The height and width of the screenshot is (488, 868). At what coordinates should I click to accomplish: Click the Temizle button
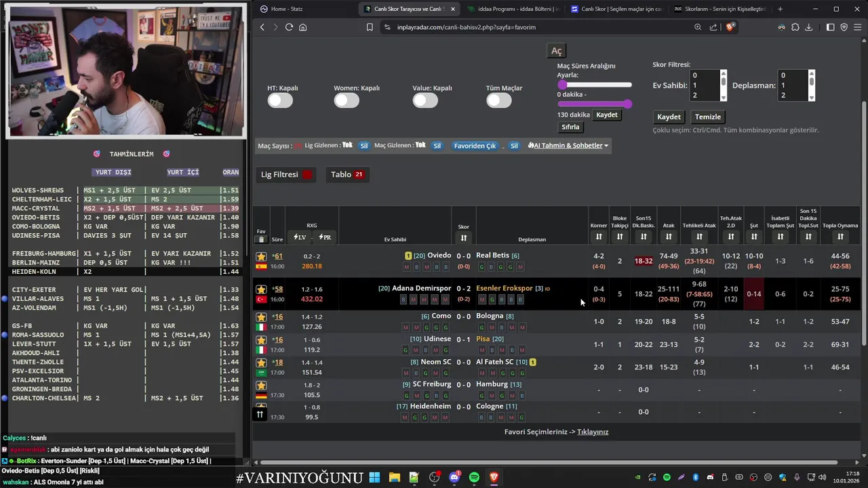click(708, 117)
